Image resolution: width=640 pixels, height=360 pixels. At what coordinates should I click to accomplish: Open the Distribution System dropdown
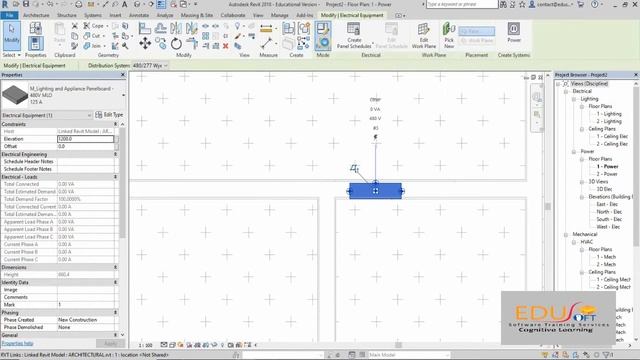click(x=150, y=65)
